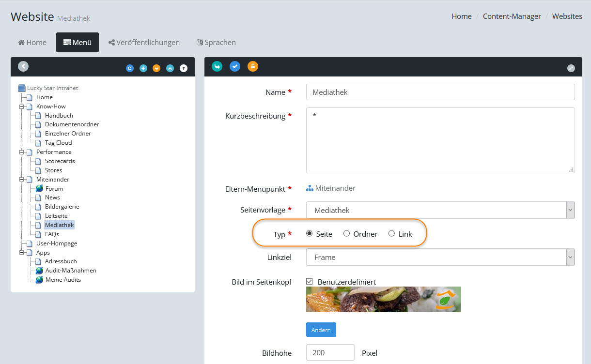Click the blue move-up arrow icon
The width and height of the screenshot is (591, 364).
click(170, 68)
